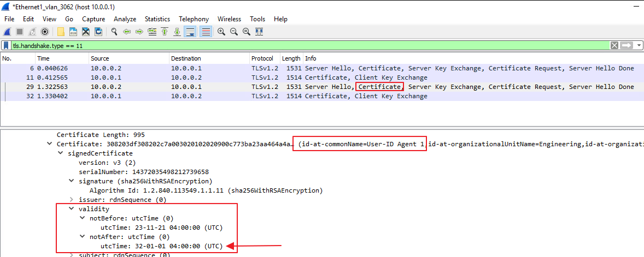
Task: Jump to the first packet
Action: click(165, 32)
